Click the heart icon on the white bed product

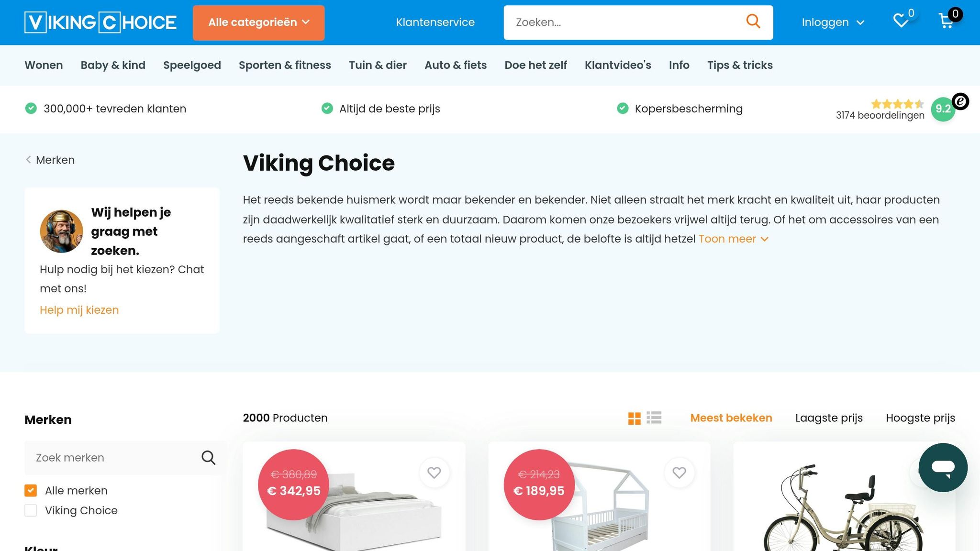(x=434, y=473)
